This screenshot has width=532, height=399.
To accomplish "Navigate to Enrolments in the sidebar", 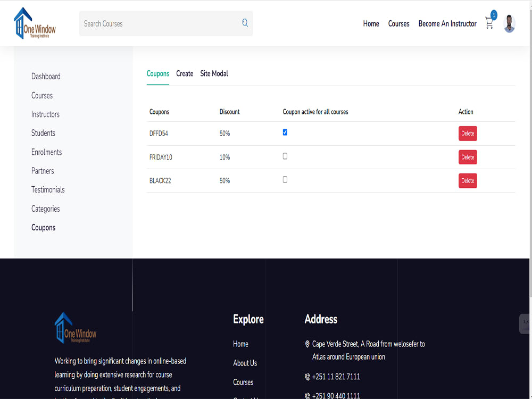I will click(x=46, y=152).
